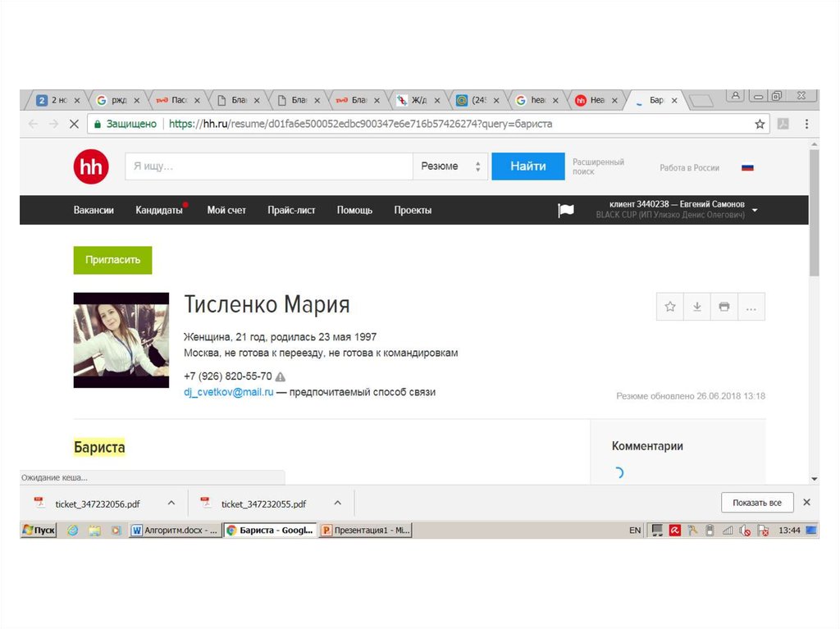Click the candidate's profile photo
This screenshot has height=629, width=840.
point(121,340)
